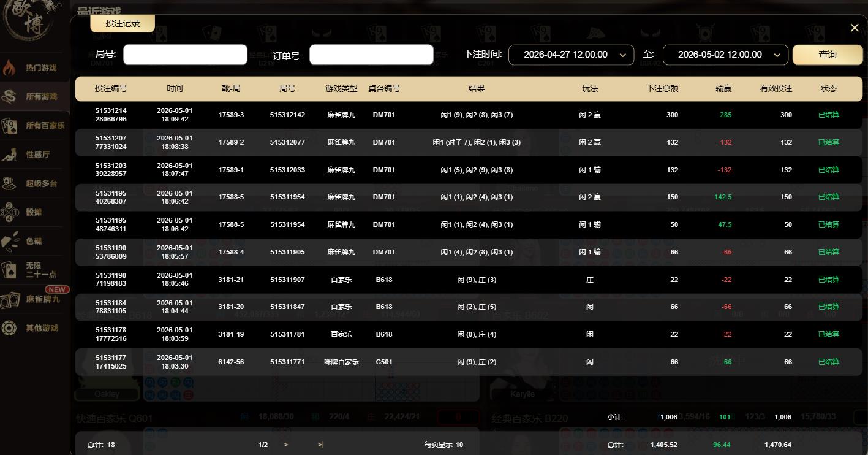The width and height of the screenshot is (868, 455).
Task: Select 其他游戏 menu label
Action: pyautogui.click(x=41, y=328)
